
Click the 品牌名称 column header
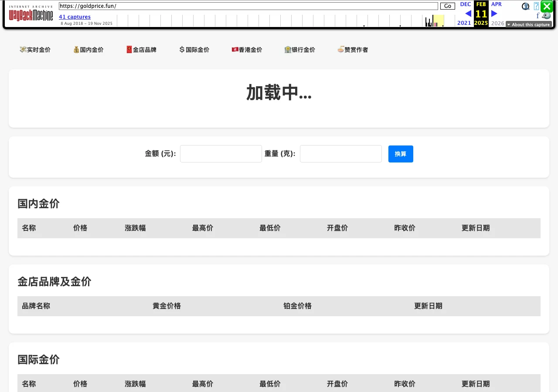click(x=36, y=306)
